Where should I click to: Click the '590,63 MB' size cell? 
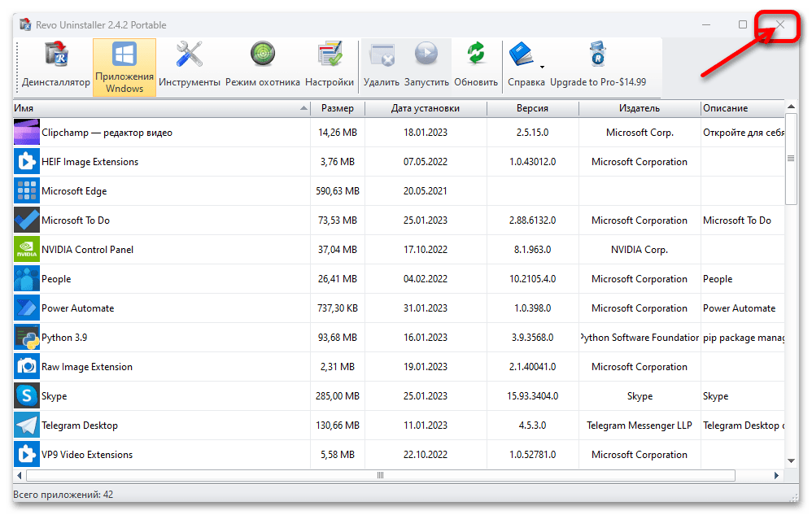(337, 191)
